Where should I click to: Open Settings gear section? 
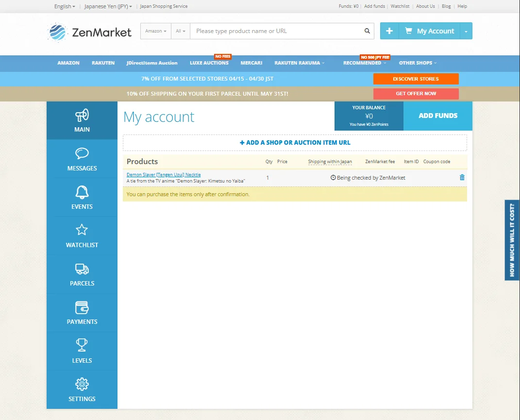(82, 390)
